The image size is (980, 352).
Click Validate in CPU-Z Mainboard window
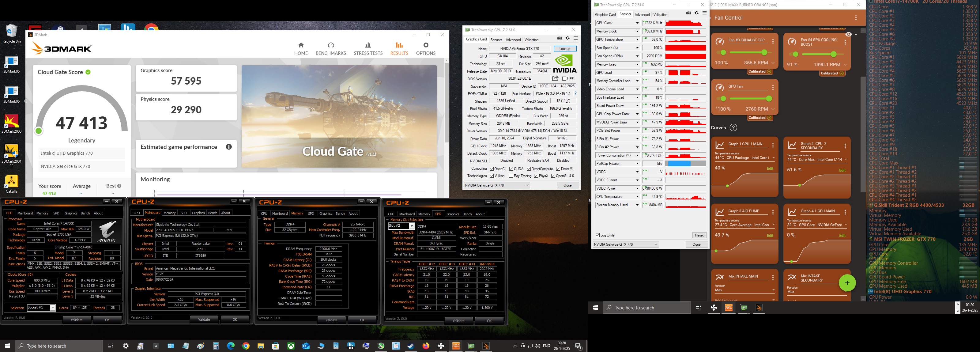coord(204,320)
